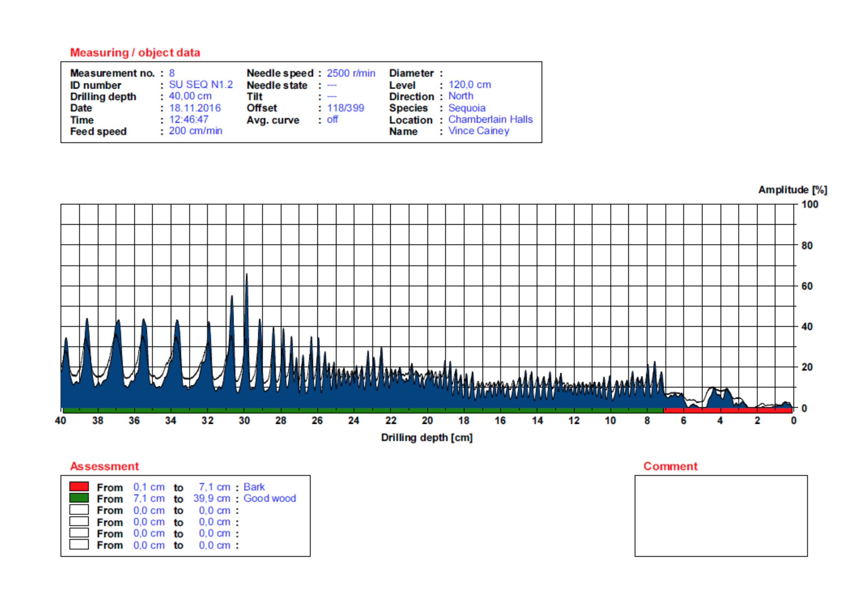Click the Amplitude [%] axis label
The image size is (868, 607).
[x=792, y=190]
